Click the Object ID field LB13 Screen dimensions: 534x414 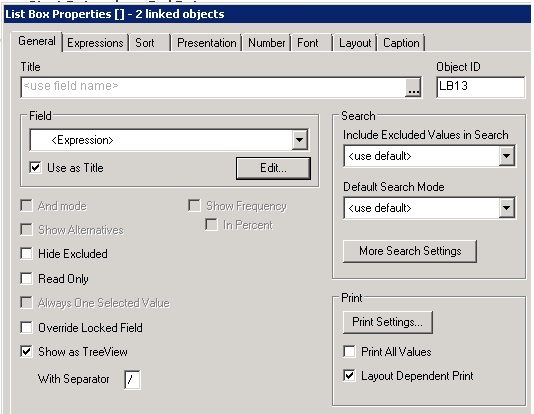[x=481, y=87]
